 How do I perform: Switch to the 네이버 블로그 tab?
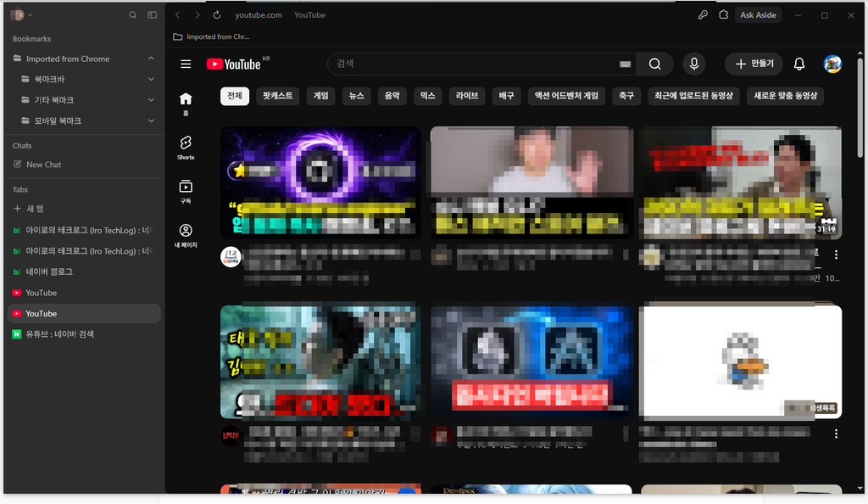[84, 272]
